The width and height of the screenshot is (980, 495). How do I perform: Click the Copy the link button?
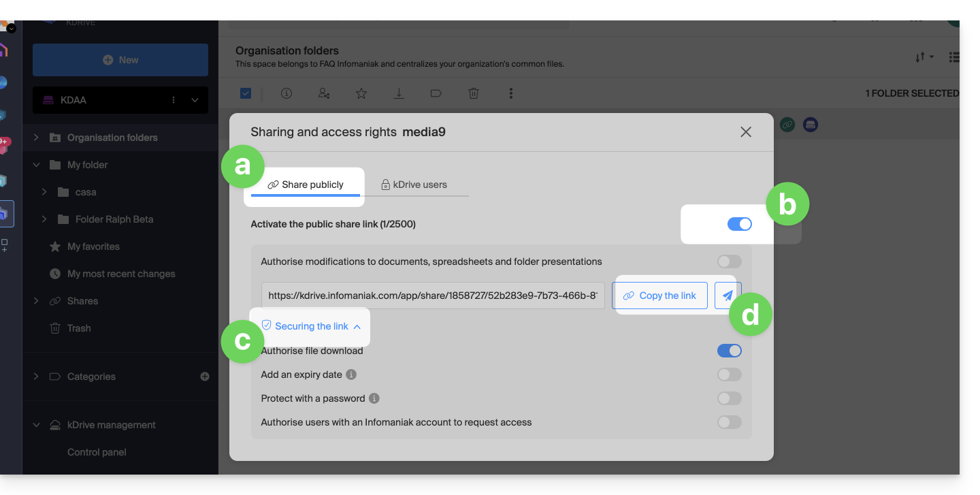659,296
